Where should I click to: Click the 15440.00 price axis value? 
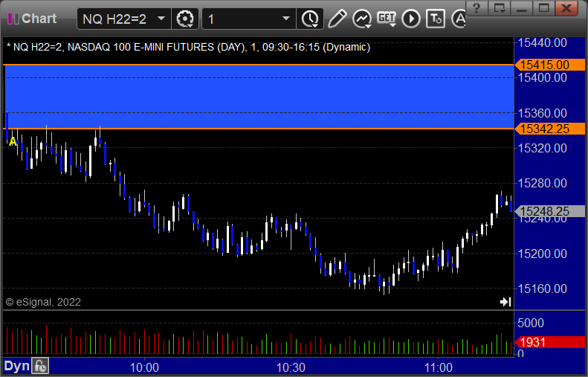click(x=542, y=43)
